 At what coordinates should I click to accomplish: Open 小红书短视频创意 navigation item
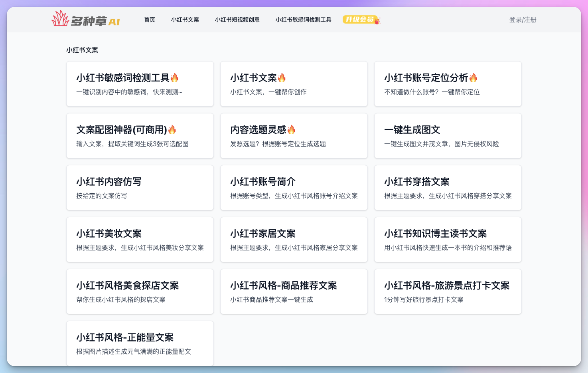click(237, 20)
